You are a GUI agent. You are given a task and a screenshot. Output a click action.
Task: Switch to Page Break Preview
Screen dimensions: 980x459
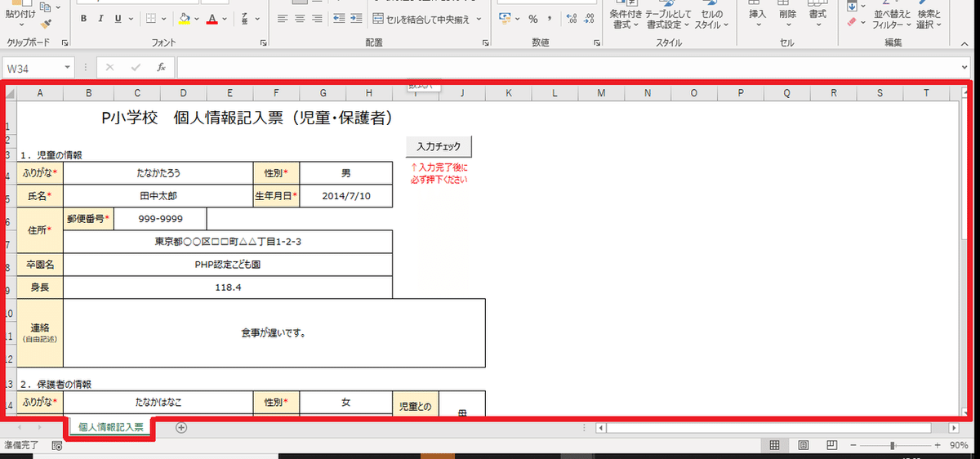pos(831,445)
